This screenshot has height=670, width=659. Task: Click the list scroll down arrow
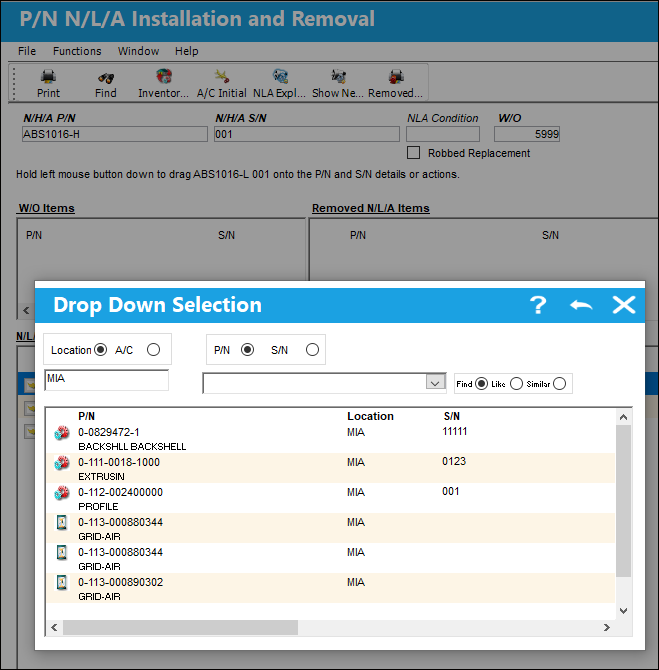click(624, 611)
